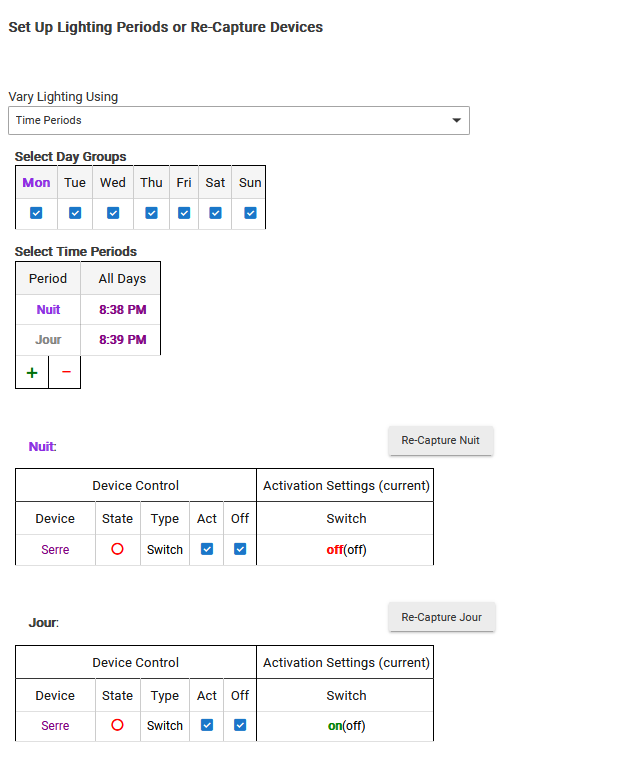Toggle the Friday day checkbox
This screenshot has height=764, width=643.
184,213
